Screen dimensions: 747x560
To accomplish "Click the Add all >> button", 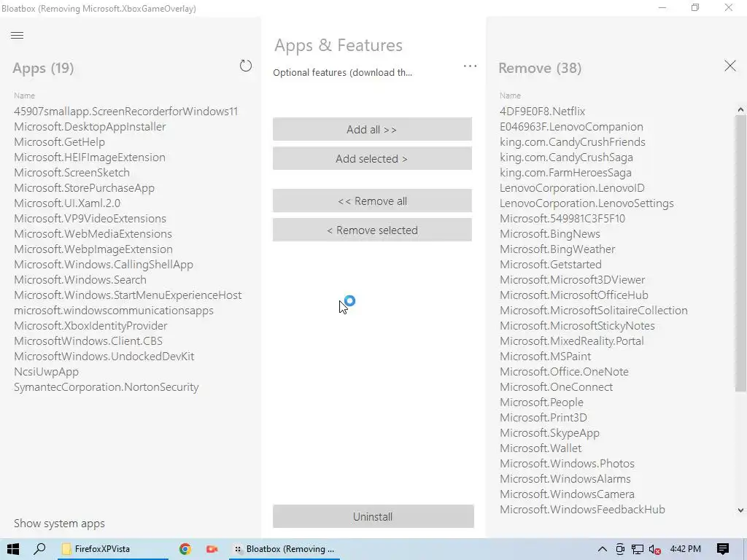I will [372, 130].
